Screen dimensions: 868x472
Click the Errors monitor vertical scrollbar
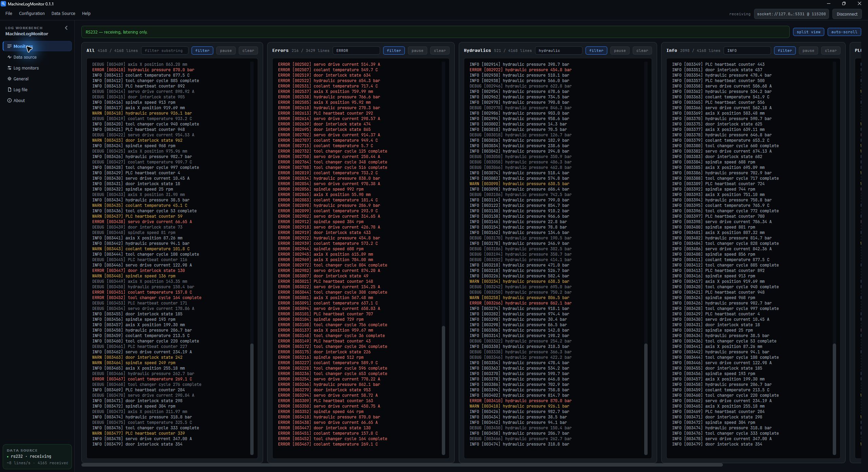coord(443,390)
